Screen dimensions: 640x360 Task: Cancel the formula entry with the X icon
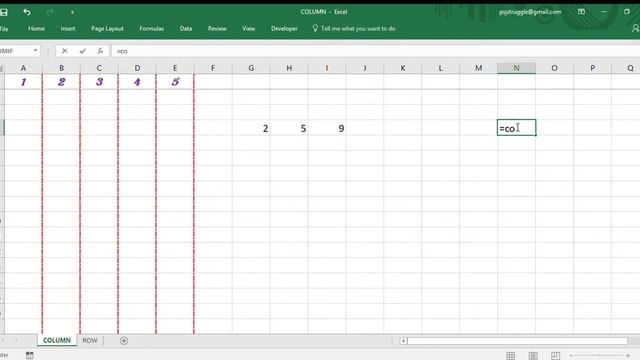[64, 51]
